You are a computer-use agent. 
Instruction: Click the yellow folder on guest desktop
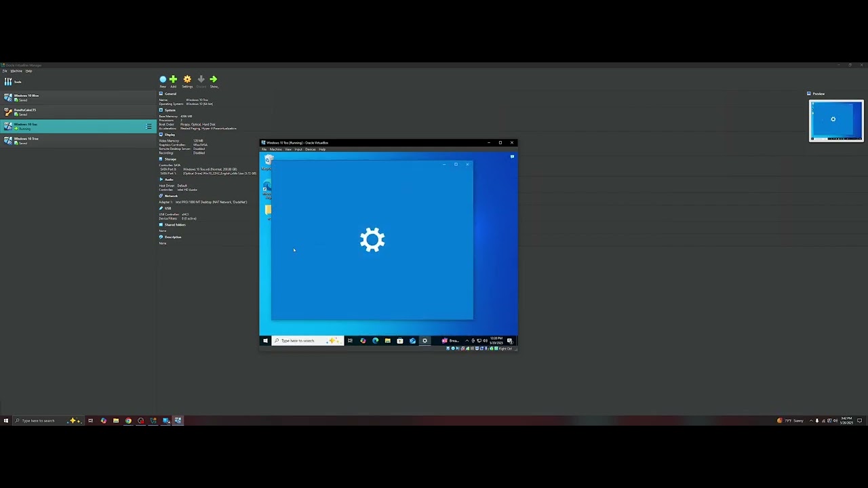pyautogui.click(x=268, y=211)
